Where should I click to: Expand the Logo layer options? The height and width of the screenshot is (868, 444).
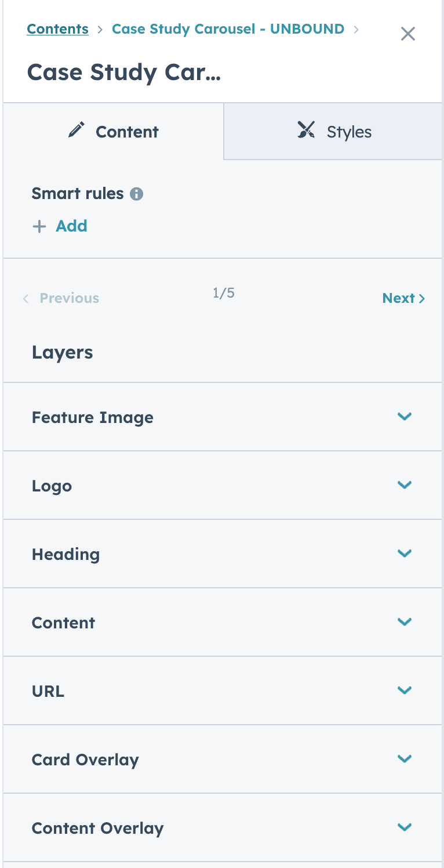click(x=405, y=485)
